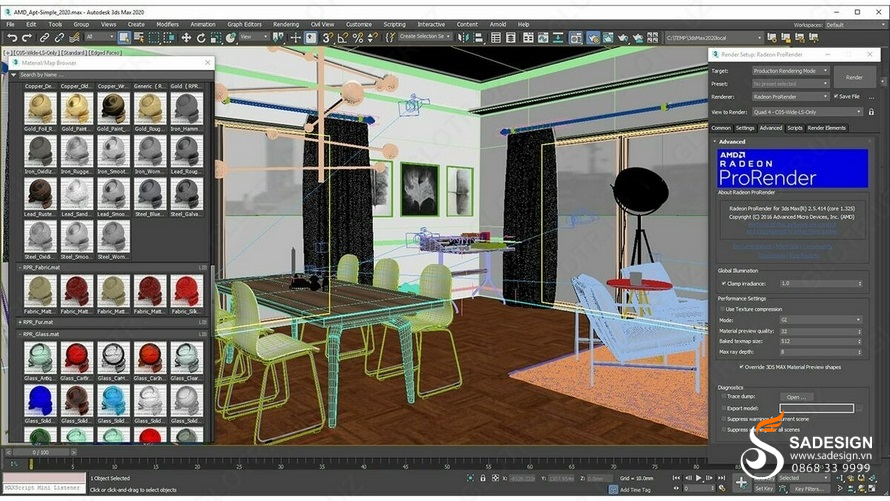Open the Target Production Rendering Mode dropdown
The height and width of the screenshot is (501, 890).
click(x=791, y=71)
